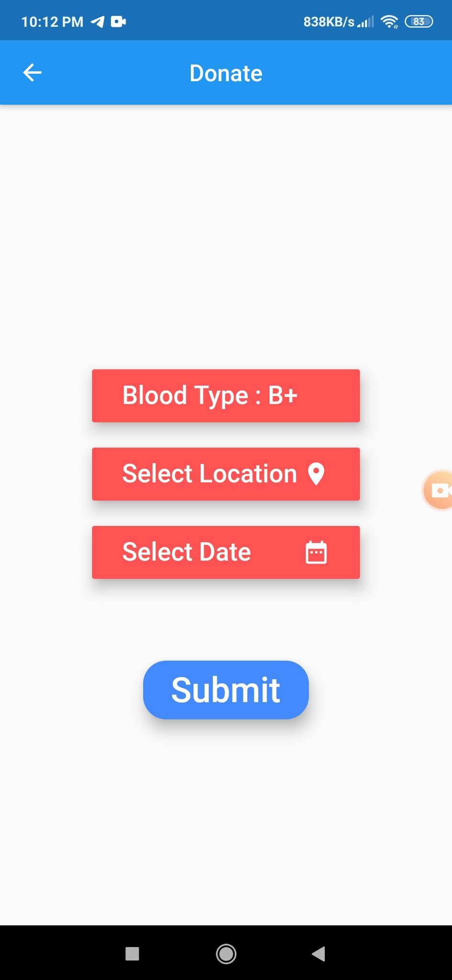Image resolution: width=452 pixels, height=980 pixels.
Task: Tap the battery level indicator
Action: pos(419,22)
